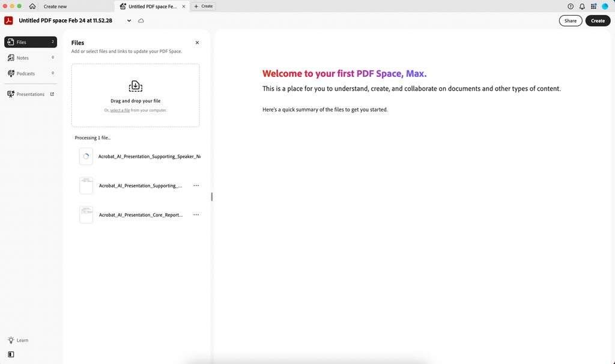This screenshot has width=615, height=364.
Task: Open options for Acrobat_AI_Presentation_Core_Report file
Action: tap(196, 214)
